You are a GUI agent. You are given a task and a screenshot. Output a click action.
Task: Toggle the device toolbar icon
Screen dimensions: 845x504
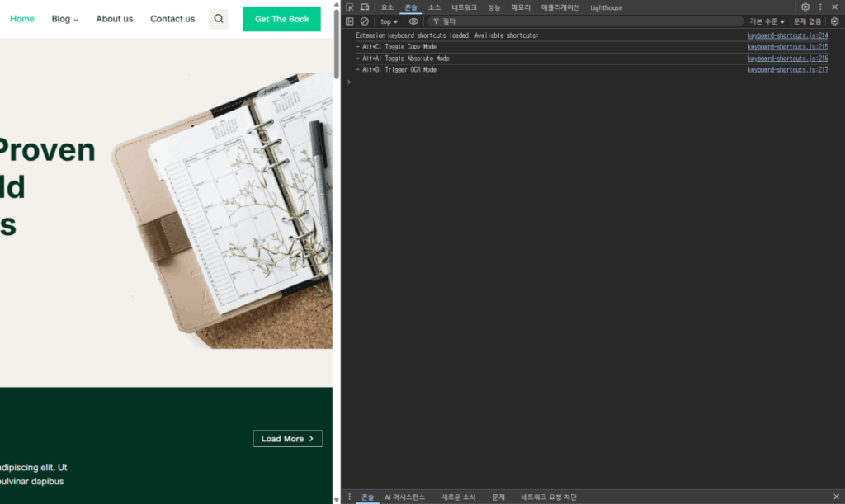364,7
